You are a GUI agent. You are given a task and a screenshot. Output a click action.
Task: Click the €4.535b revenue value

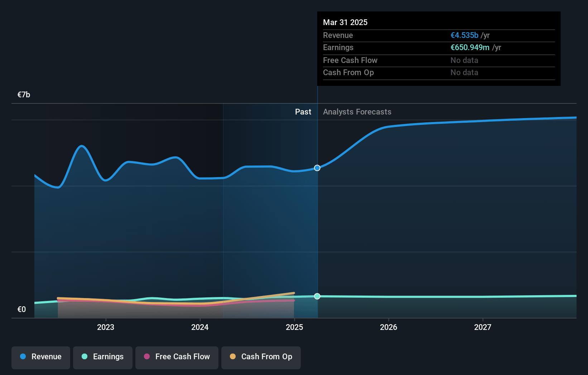pos(464,35)
